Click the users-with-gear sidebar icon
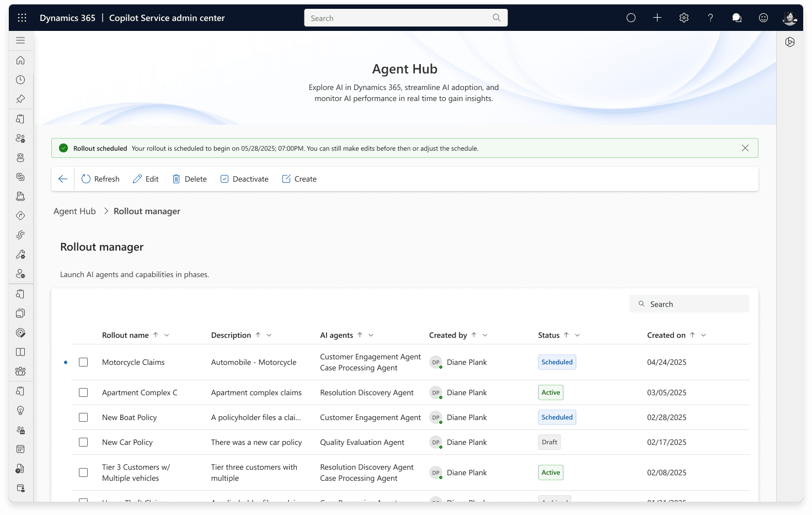 [x=20, y=138]
